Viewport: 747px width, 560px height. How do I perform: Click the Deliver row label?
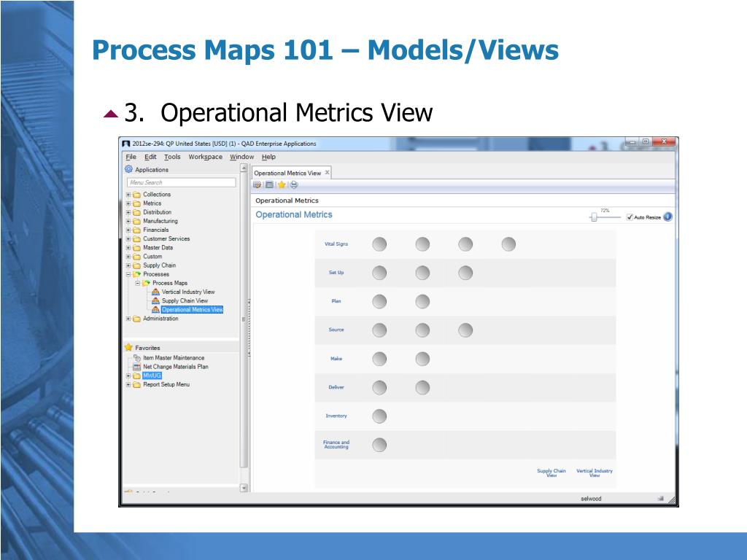[336, 387]
